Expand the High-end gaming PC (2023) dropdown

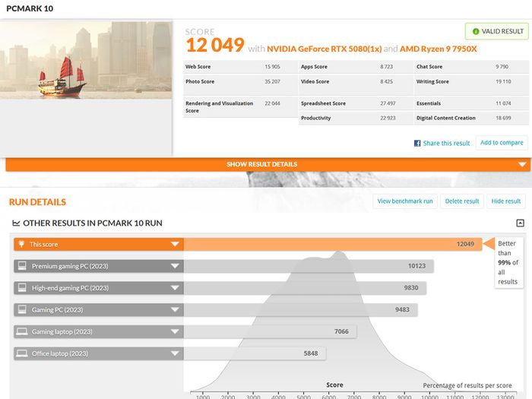pos(175,288)
